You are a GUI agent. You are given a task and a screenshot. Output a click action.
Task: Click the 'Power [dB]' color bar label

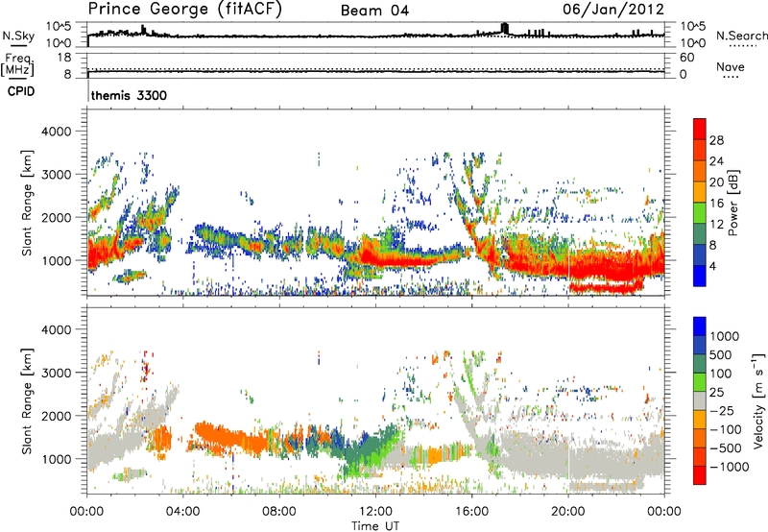pos(732,203)
